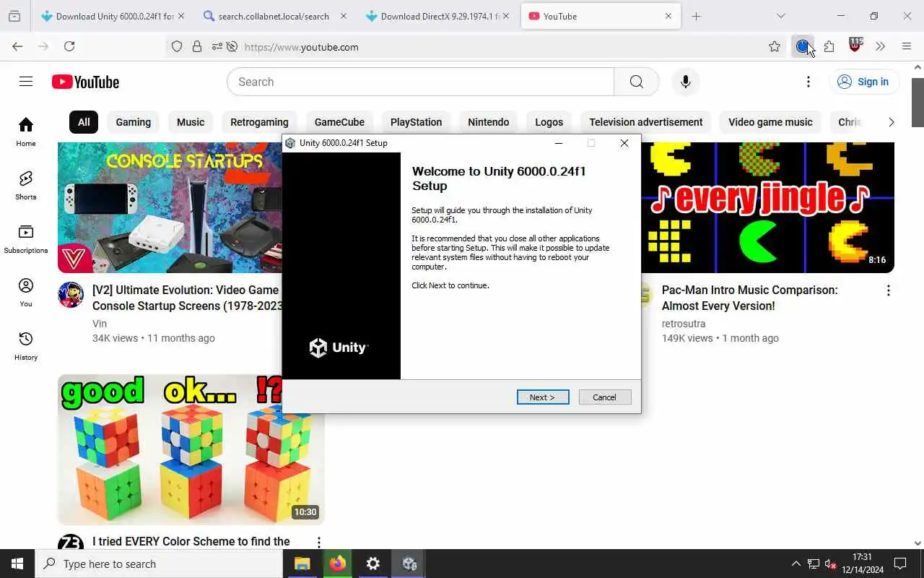Close the YouTube tab
Image resolution: width=924 pixels, height=578 pixels.
click(x=668, y=16)
